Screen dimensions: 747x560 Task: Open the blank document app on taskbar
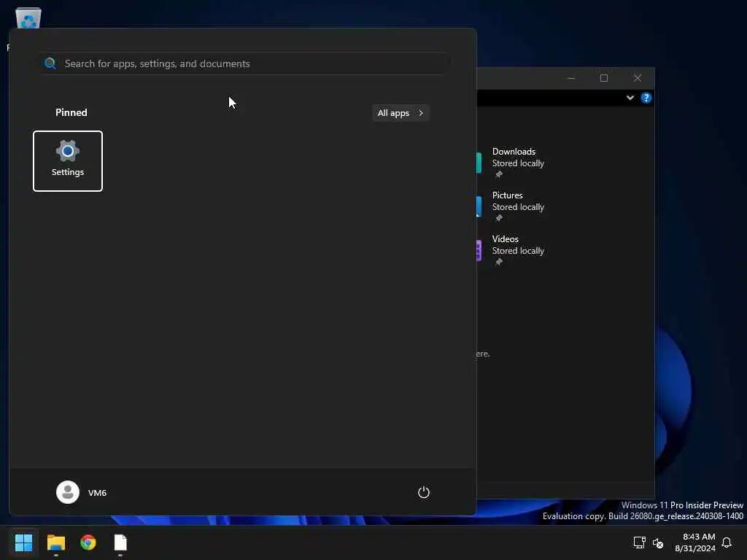[x=120, y=542]
